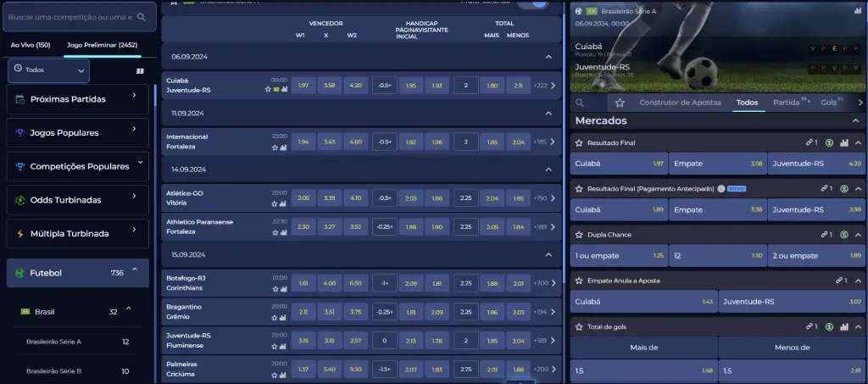The image size is (868, 384).
Task: Toggle the switch at top of match list
Action: (532, 4)
